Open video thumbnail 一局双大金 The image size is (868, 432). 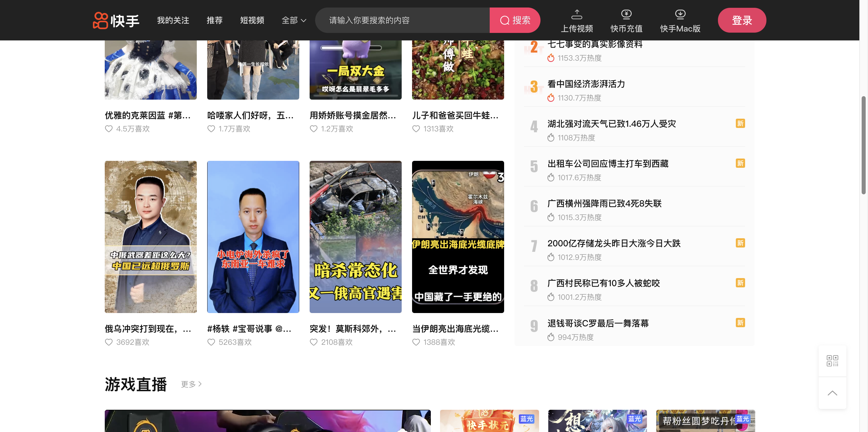(356, 70)
